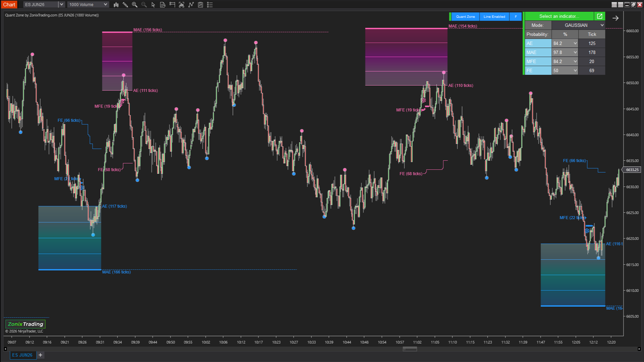Screen dimensions: 644x362
Task: Click the zoom in magnifier icon
Action: pos(135,4)
